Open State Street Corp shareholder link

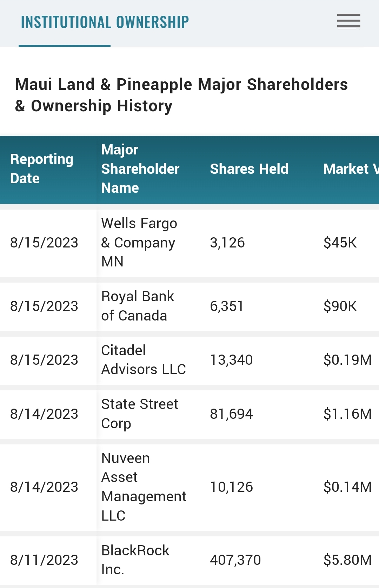pos(140,414)
